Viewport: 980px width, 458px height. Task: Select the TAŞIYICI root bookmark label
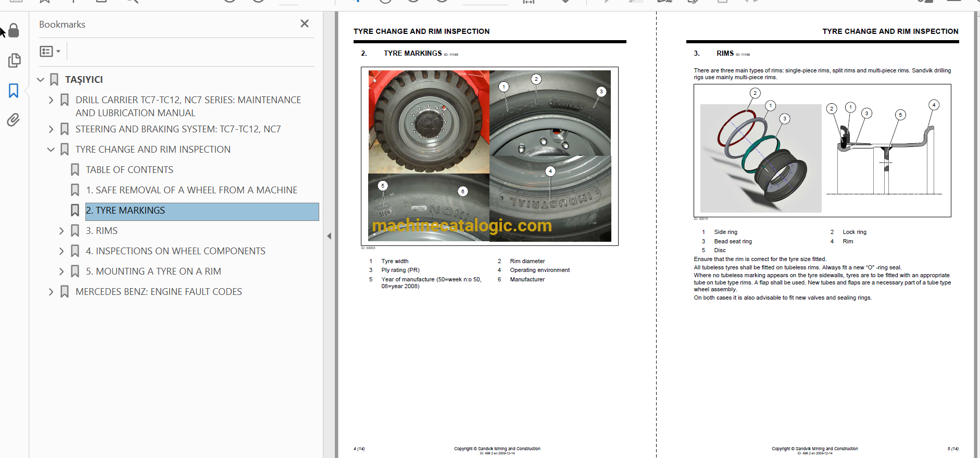[84, 80]
